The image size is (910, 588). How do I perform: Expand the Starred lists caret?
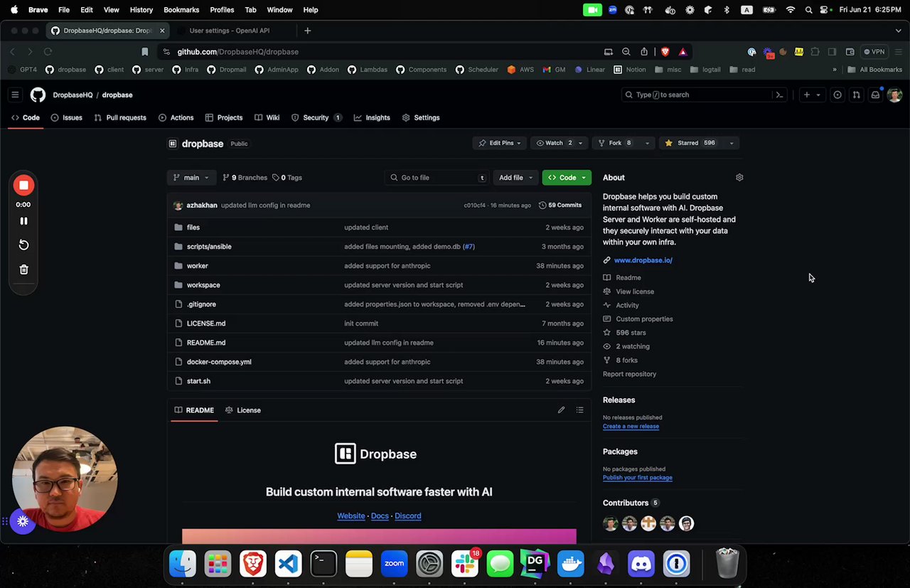click(731, 143)
